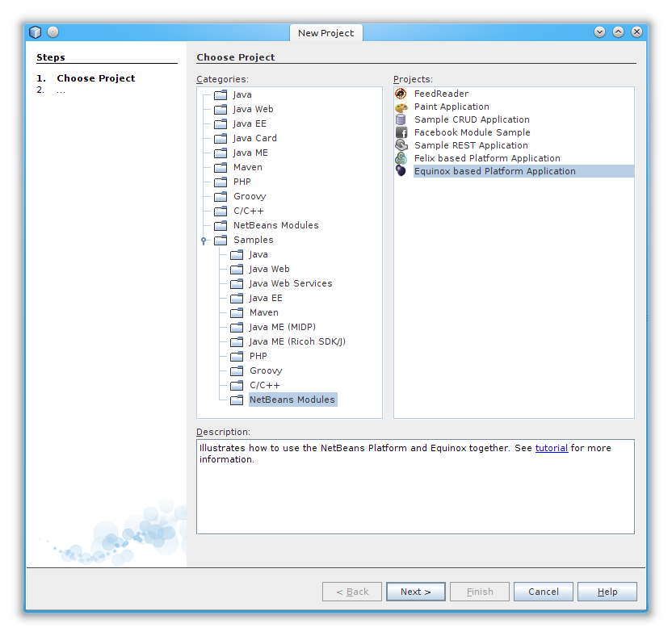Select Java EE under Samples

coord(266,298)
